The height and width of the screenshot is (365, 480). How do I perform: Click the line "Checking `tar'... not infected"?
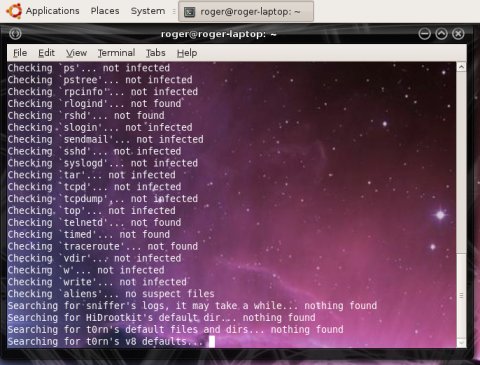(92, 175)
